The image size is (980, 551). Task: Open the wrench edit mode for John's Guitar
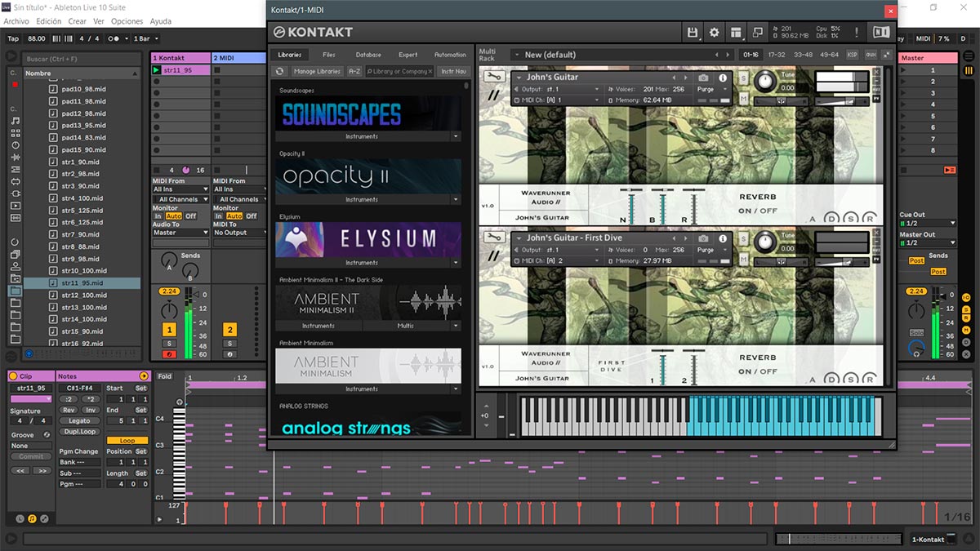[493, 77]
